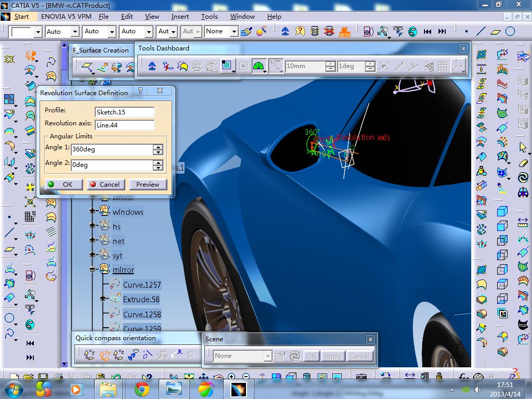This screenshot has width=532, height=399.
Task: Select Curve.1257 in the tree
Action: coord(142,285)
